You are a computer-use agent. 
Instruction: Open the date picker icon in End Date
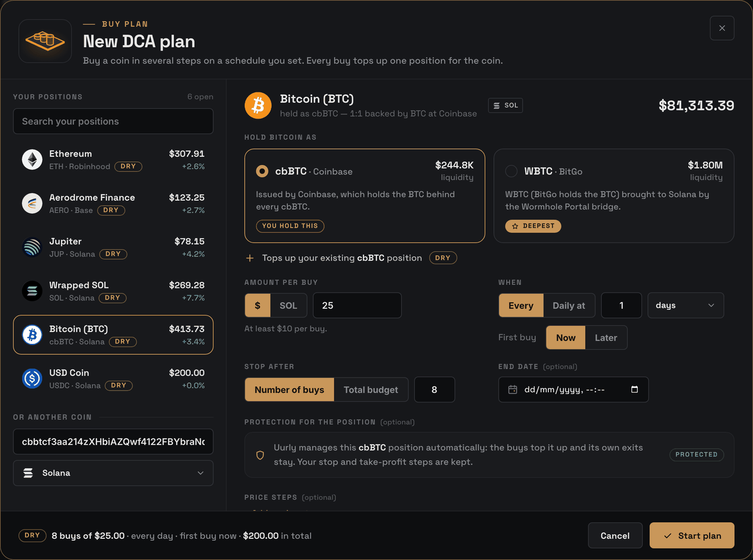click(634, 389)
